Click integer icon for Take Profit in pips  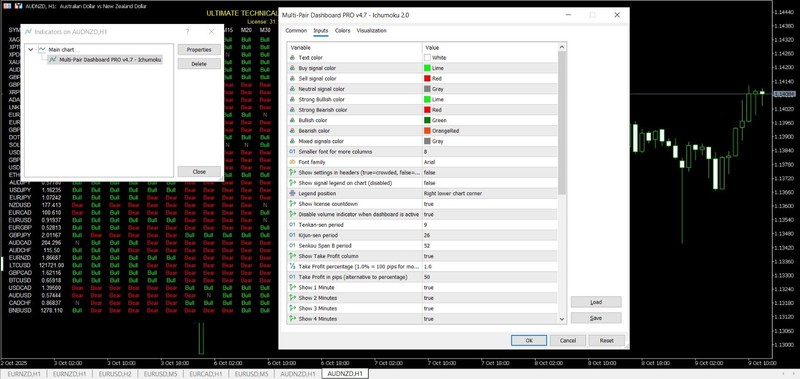(x=292, y=277)
